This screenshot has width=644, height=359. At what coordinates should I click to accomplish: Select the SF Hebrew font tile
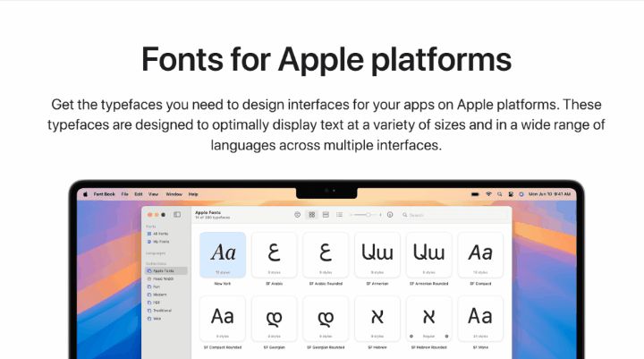click(x=377, y=319)
